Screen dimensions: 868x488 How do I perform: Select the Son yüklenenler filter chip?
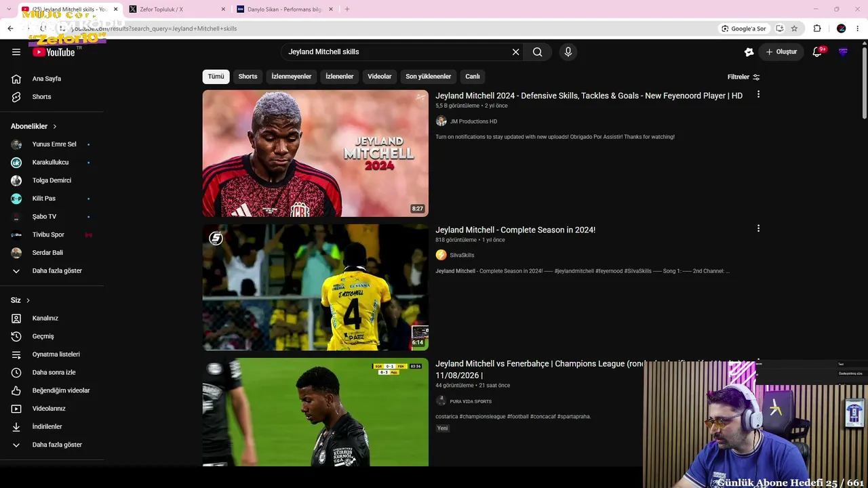[x=429, y=77]
